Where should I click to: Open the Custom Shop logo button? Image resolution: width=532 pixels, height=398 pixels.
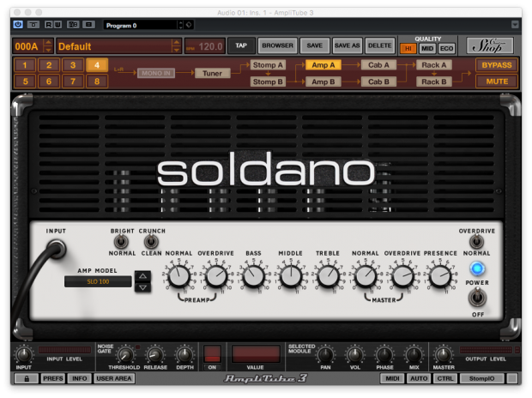pyautogui.click(x=489, y=45)
